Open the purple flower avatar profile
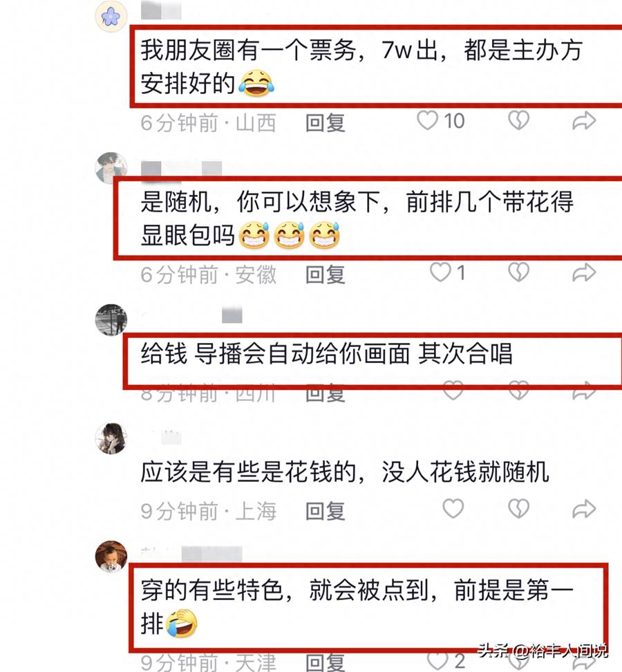 click(x=111, y=17)
